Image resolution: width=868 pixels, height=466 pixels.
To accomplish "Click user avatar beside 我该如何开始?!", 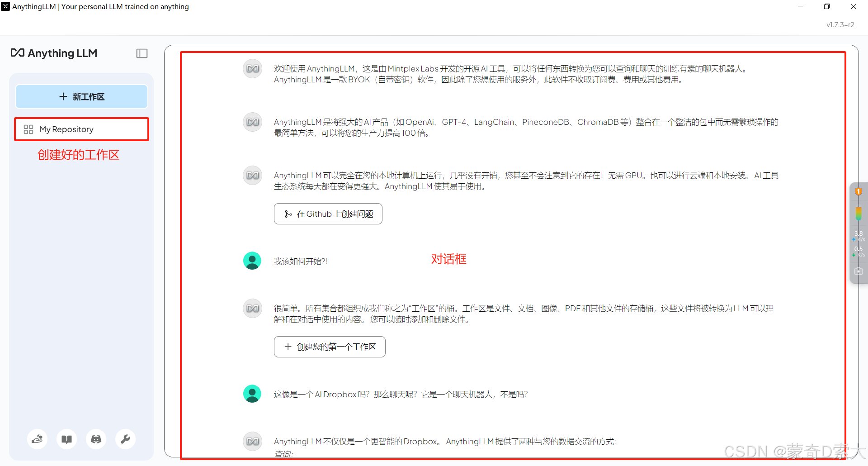I will click(x=252, y=261).
